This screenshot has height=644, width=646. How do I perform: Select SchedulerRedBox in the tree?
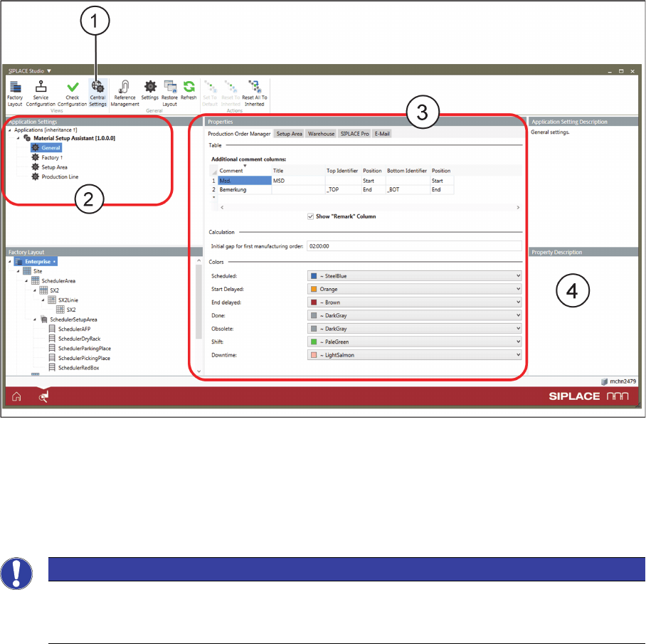point(74,367)
